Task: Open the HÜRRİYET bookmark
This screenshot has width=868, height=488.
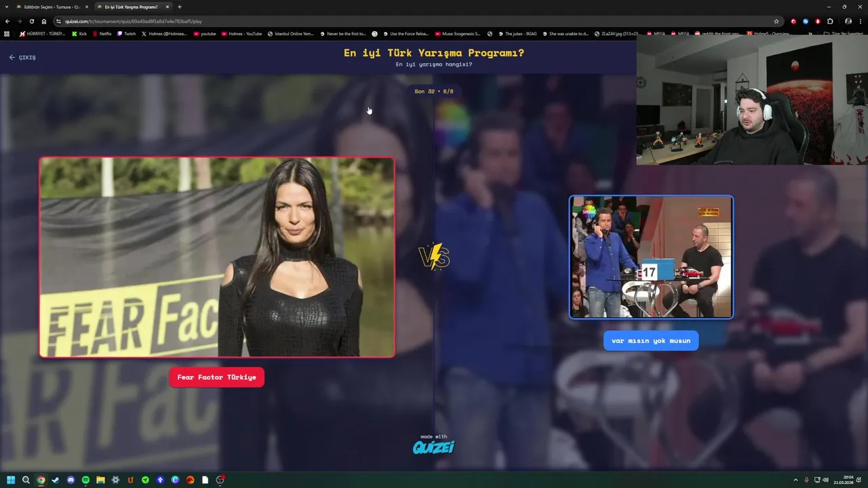Action: tap(43, 33)
